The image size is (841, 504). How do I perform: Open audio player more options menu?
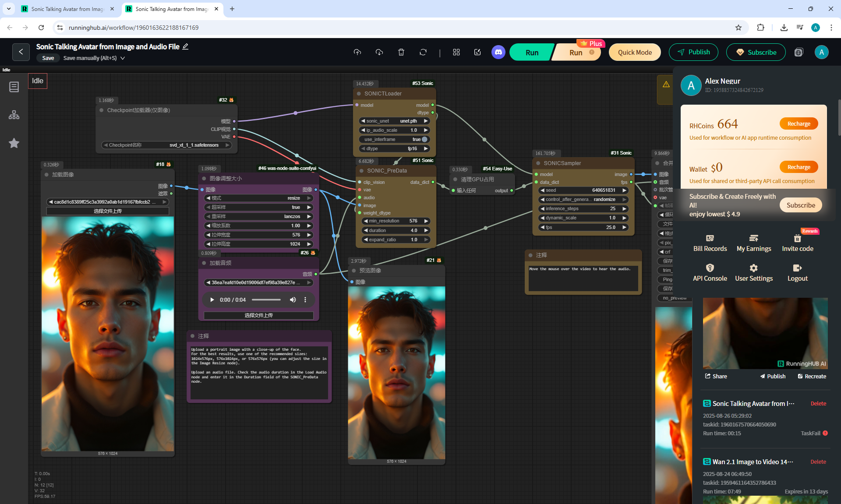pyautogui.click(x=305, y=300)
